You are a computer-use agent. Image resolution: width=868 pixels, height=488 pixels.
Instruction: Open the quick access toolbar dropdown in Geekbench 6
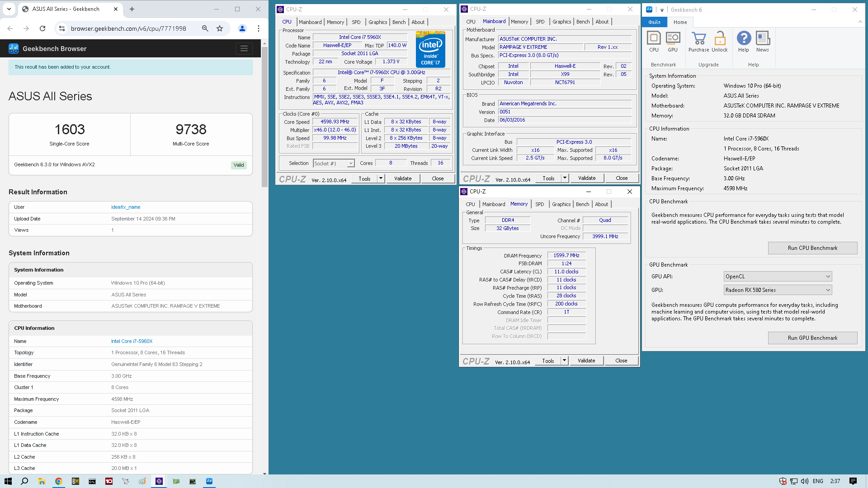(662, 10)
